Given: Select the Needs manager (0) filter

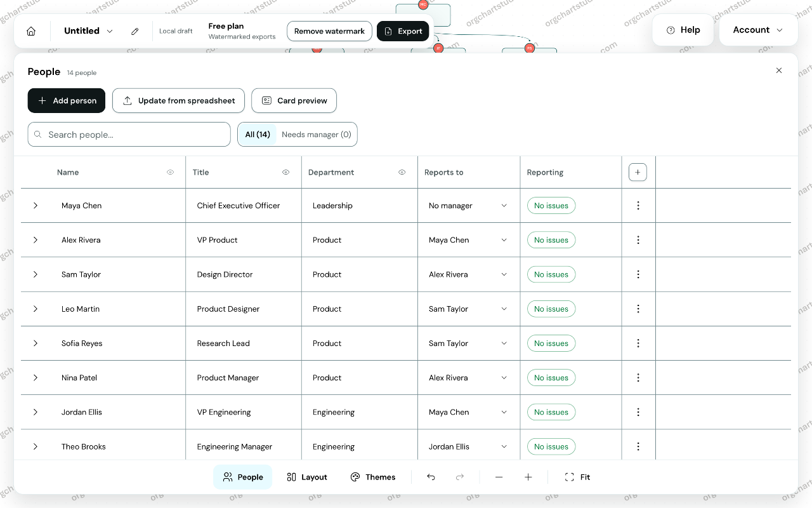Looking at the screenshot, I should coord(317,135).
